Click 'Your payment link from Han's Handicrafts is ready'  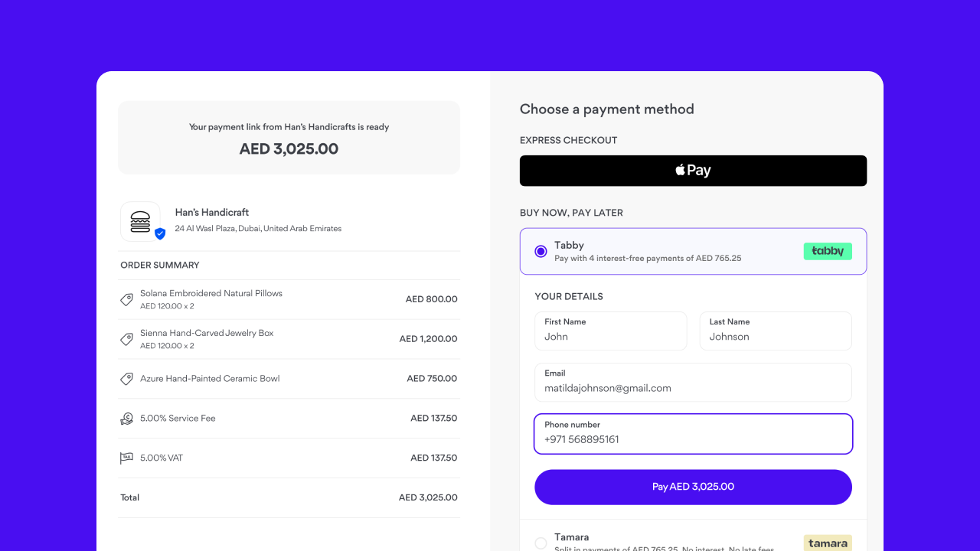289,127
